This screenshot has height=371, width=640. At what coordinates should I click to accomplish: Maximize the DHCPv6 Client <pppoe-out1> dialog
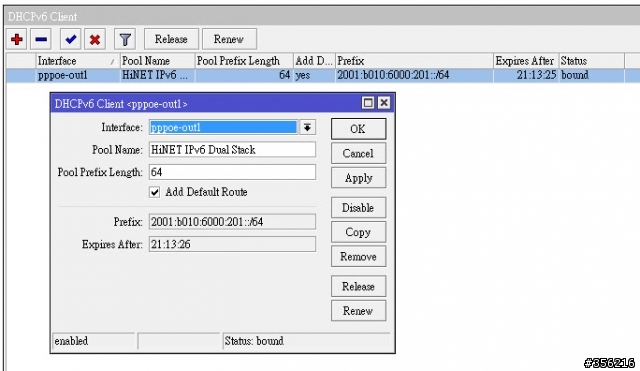click(x=368, y=103)
